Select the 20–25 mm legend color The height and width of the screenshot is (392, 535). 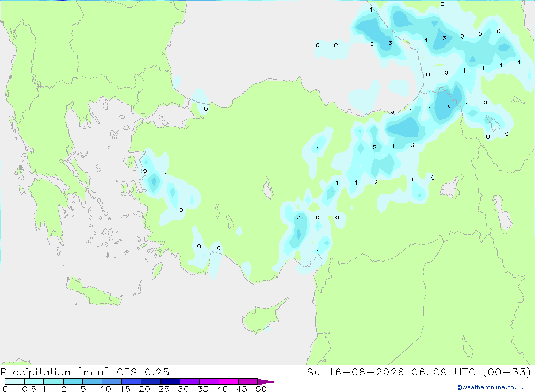pyautogui.click(x=151, y=381)
